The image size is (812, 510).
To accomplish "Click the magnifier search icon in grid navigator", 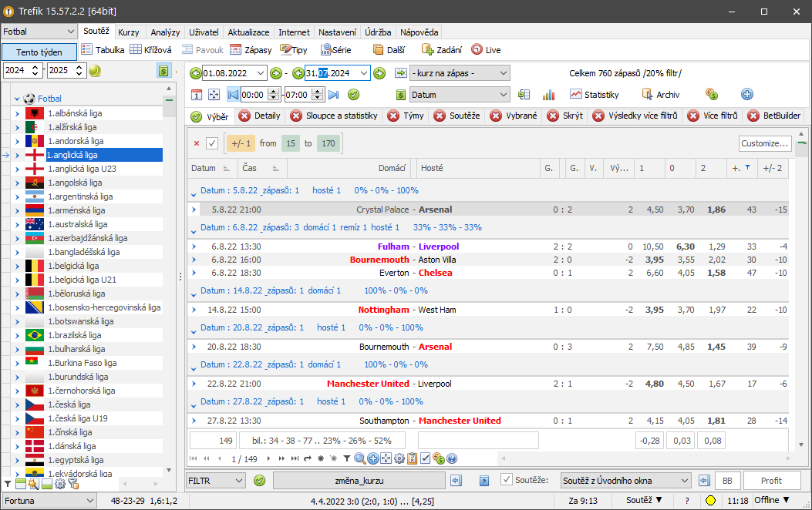I will 360,458.
